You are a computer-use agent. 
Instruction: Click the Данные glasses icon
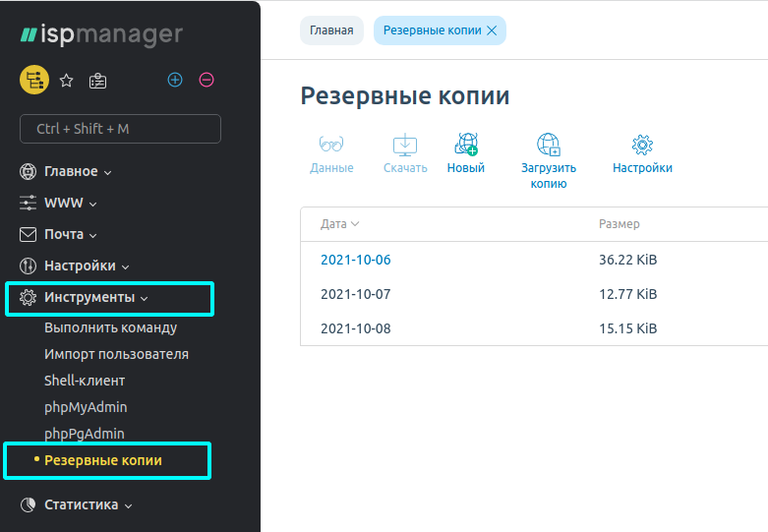pyautogui.click(x=331, y=145)
